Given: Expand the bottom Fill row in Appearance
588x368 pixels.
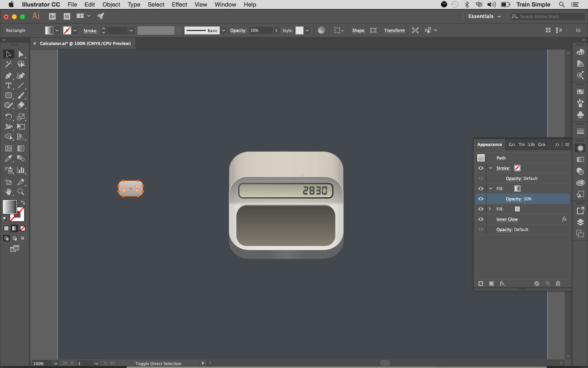Looking at the screenshot, I should click(x=490, y=209).
